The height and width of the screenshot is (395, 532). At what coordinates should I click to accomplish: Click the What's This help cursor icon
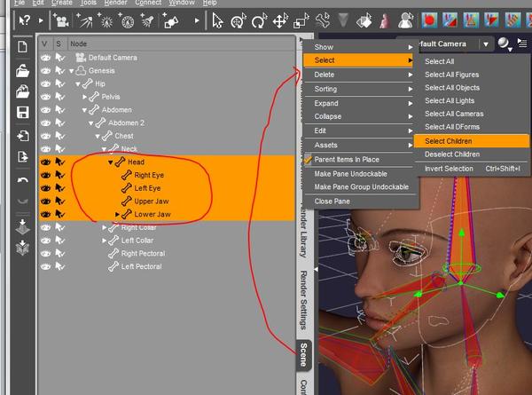click(24, 21)
